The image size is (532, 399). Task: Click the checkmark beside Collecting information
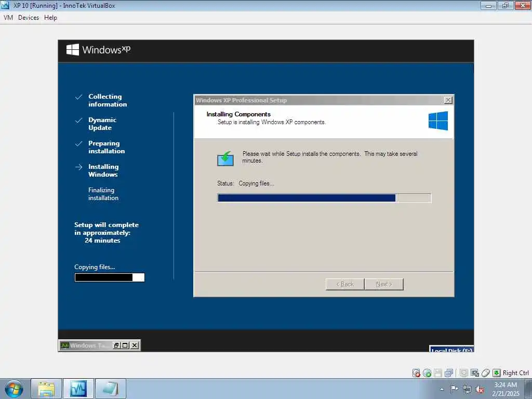pos(79,97)
